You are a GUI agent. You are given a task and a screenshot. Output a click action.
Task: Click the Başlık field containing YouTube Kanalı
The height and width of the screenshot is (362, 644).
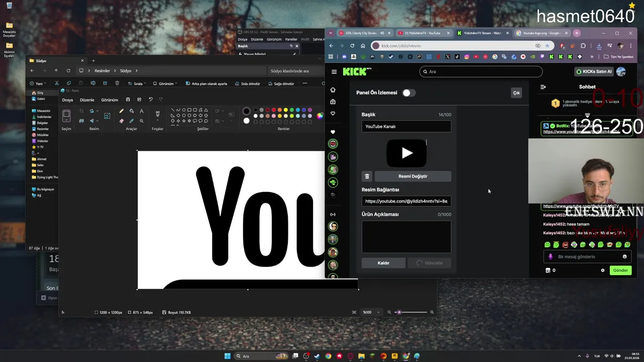(407, 126)
